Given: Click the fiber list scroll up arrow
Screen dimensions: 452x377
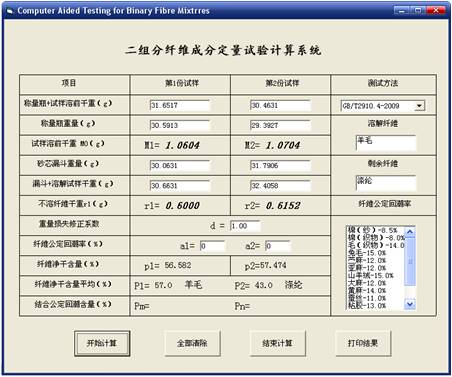Looking at the screenshot, I should click(x=410, y=232).
